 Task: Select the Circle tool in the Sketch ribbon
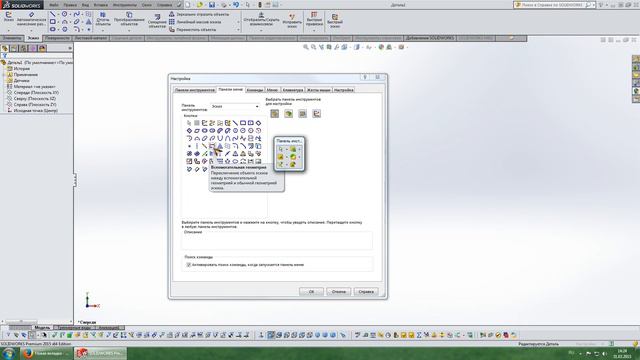(64, 14)
